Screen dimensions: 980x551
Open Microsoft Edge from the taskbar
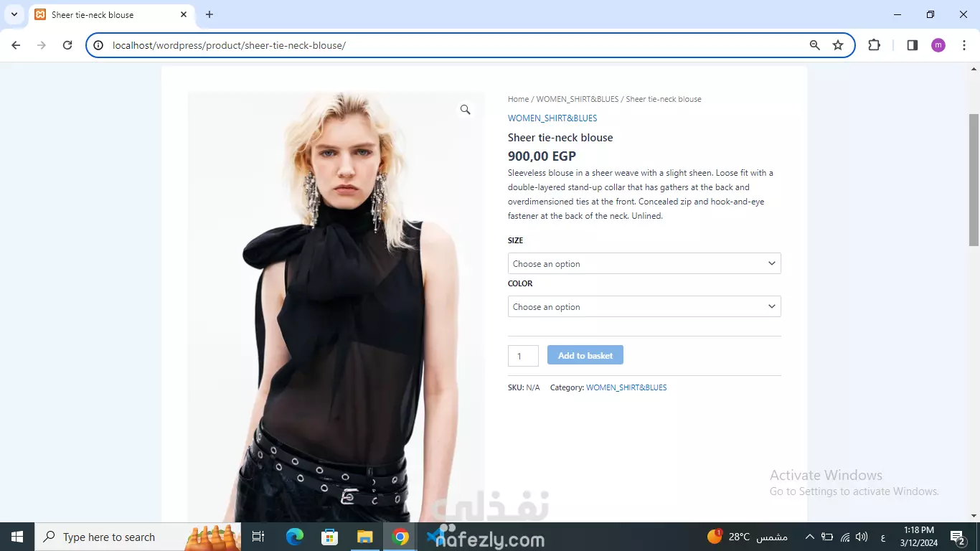pyautogui.click(x=294, y=537)
